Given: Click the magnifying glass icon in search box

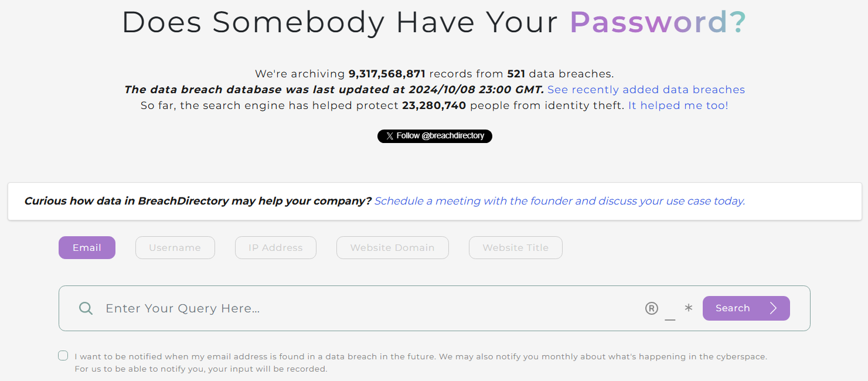Looking at the screenshot, I should [x=86, y=308].
